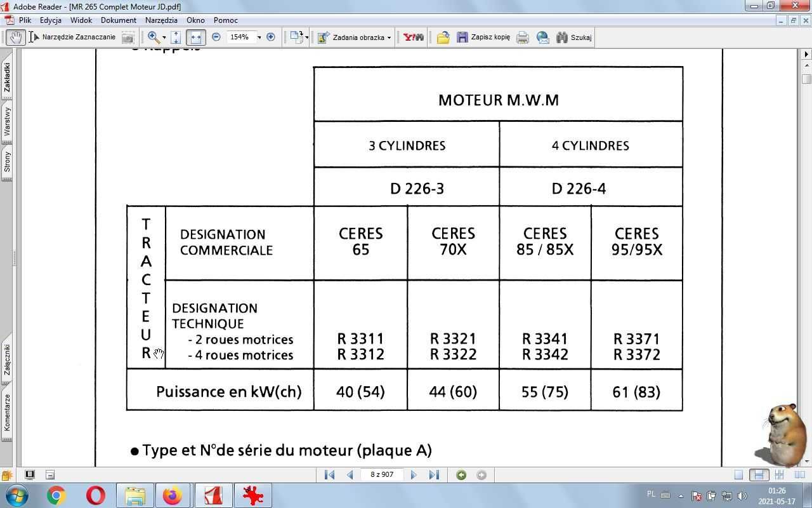Go to previous page arrow
The height and width of the screenshot is (508, 812).
click(350, 474)
